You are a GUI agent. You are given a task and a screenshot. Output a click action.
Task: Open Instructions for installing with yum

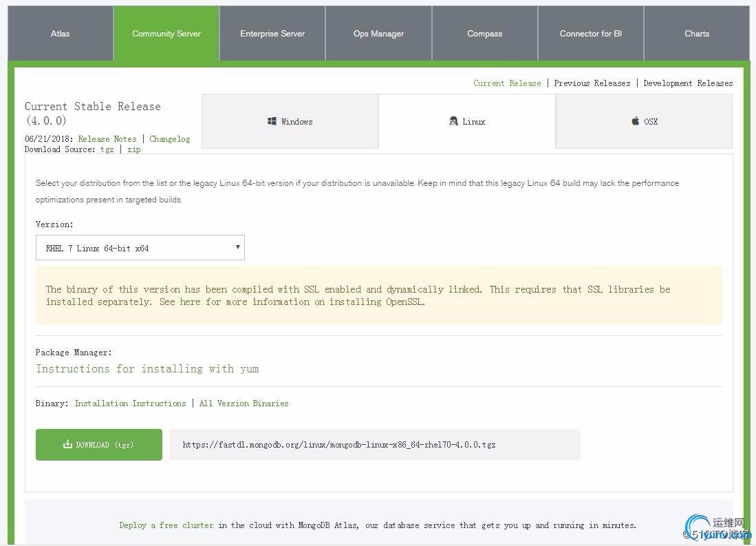(x=147, y=369)
